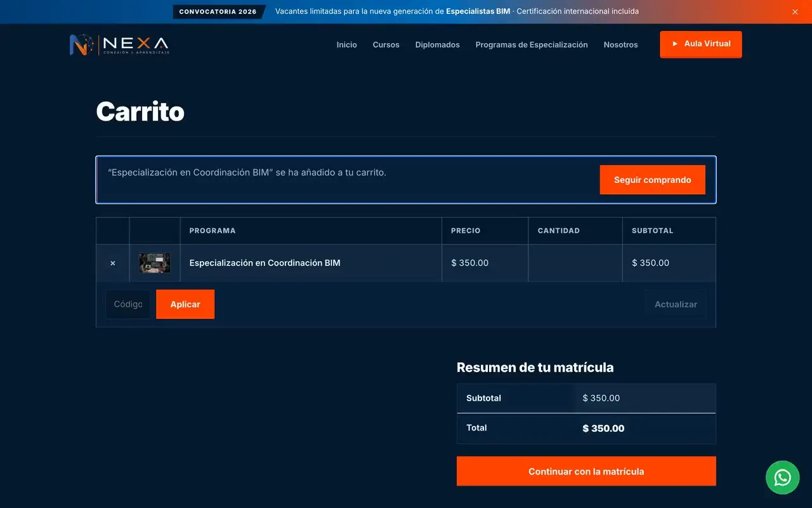Click the Total $ 350.00 amount
This screenshot has height=508, width=812.
(x=603, y=429)
